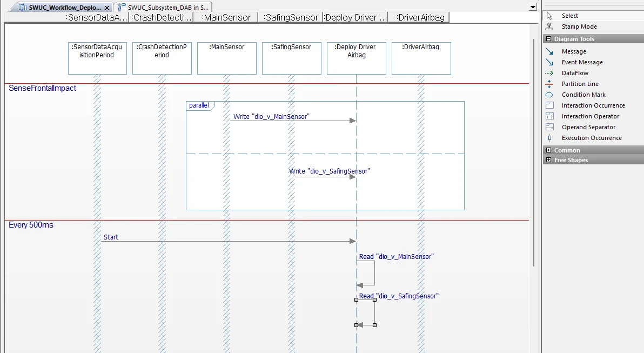Choose the Interaction Operator tool
The width and height of the screenshot is (644, 353).
tap(590, 116)
